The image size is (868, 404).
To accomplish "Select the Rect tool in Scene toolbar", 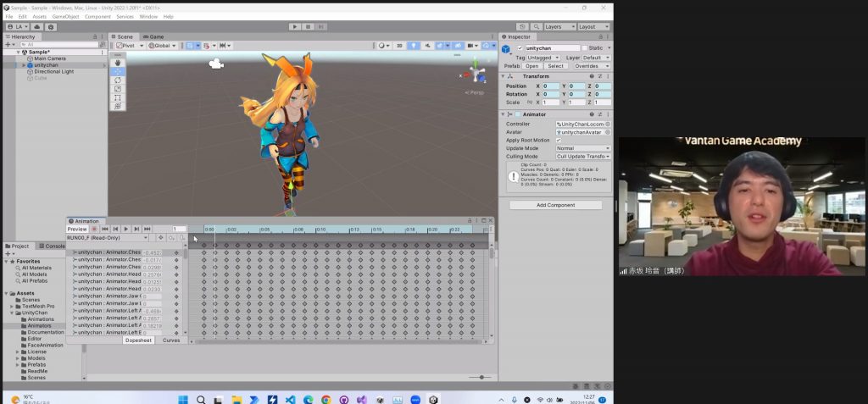I will [117, 97].
